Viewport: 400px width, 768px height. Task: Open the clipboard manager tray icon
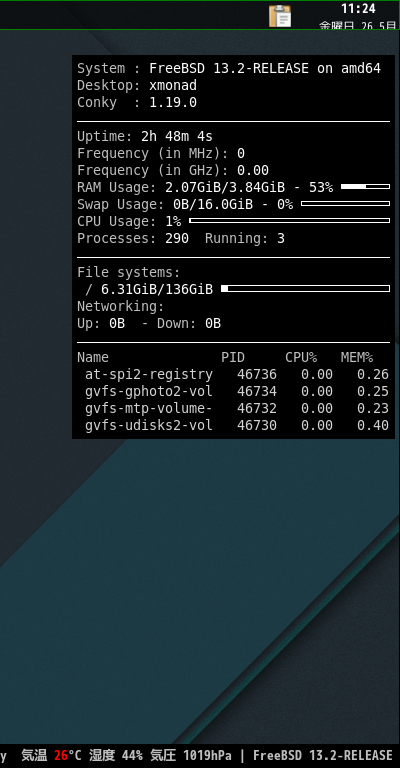tap(280, 16)
